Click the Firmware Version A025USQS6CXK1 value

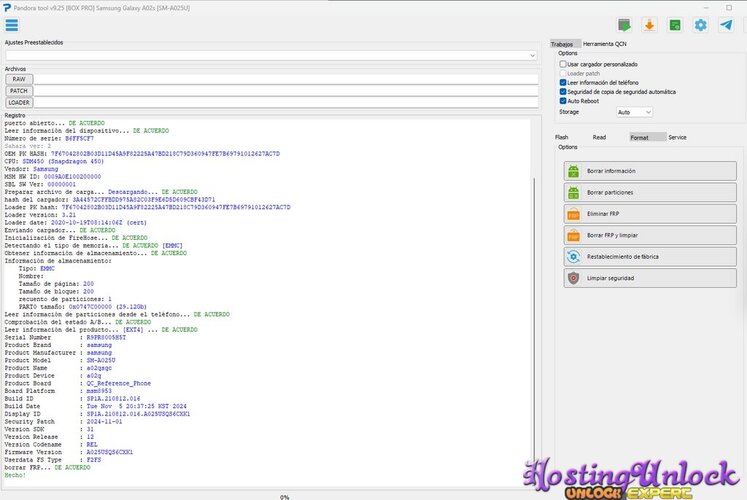coord(110,452)
